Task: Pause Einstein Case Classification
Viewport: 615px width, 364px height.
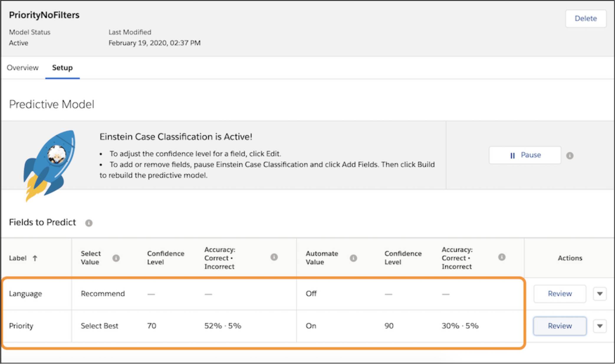Action: click(x=525, y=155)
